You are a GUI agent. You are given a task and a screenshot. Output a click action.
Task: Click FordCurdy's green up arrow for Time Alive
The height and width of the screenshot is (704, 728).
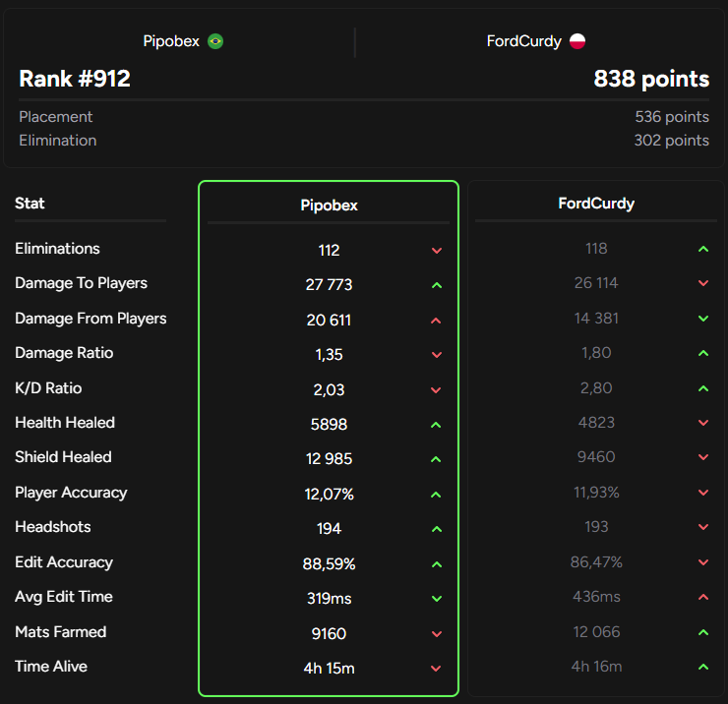tap(703, 667)
